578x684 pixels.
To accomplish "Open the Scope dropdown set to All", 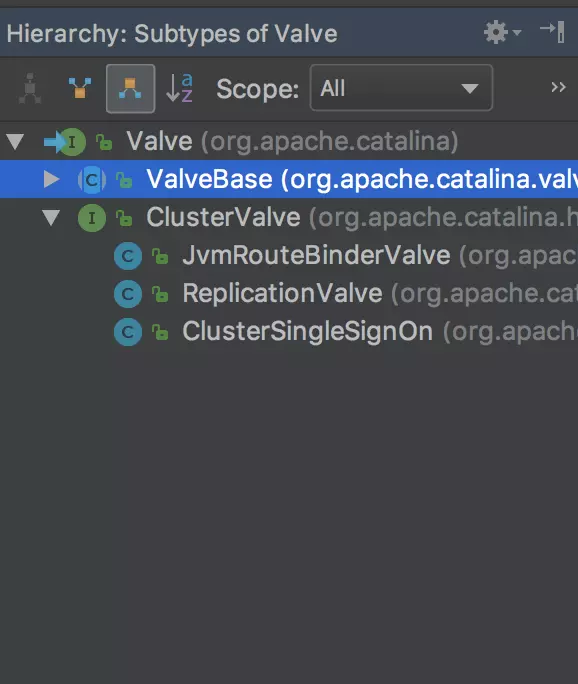I will tap(401, 88).
